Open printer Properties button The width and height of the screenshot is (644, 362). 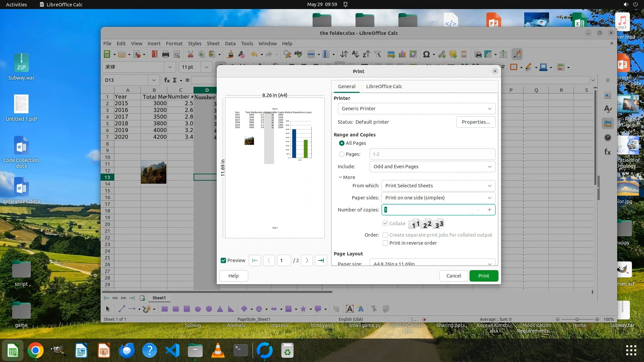coord(475,122)
